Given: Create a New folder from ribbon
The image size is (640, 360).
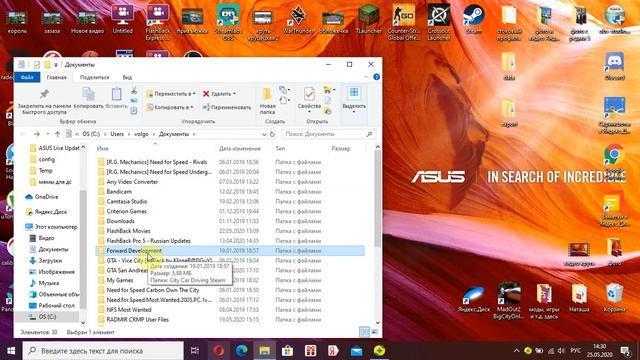Looking at the screenshot, I should (x=267, y=100).
